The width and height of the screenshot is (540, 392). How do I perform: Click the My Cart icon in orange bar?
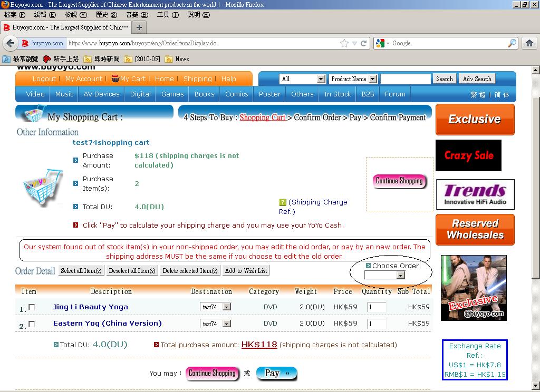point(115,79)
